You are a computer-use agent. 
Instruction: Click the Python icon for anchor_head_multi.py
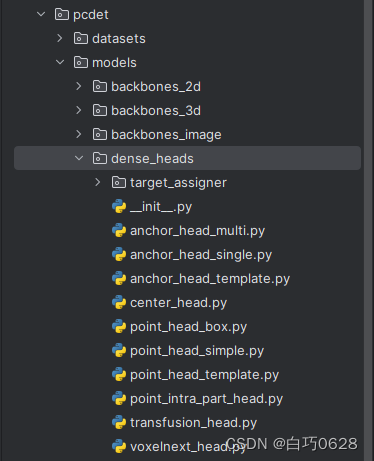[119, 230]
